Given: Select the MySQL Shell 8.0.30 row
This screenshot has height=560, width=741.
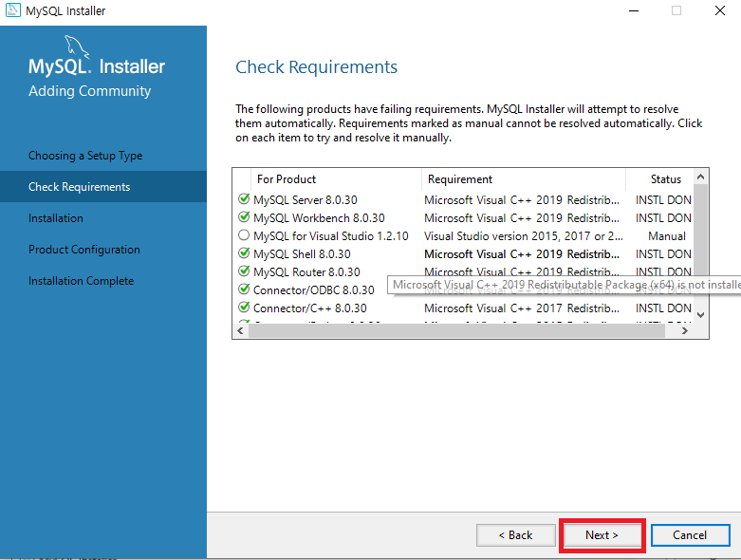Looking at the screenshot, I should pyautogui.click(x=464, y=253).
